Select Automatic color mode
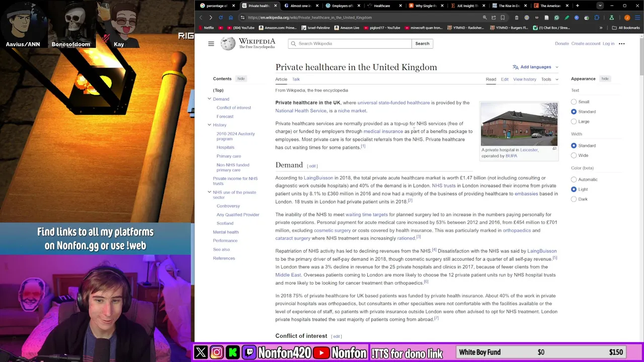The width and height of the screenshot is (644, 362). [x=574, y=179]
